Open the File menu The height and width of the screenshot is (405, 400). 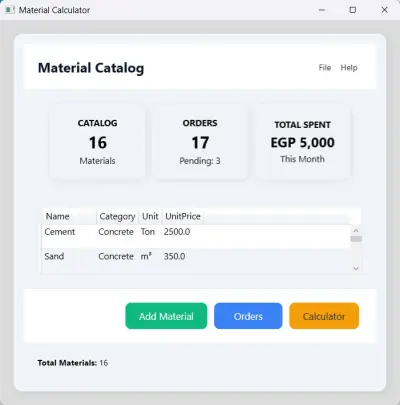pos(325,68)
